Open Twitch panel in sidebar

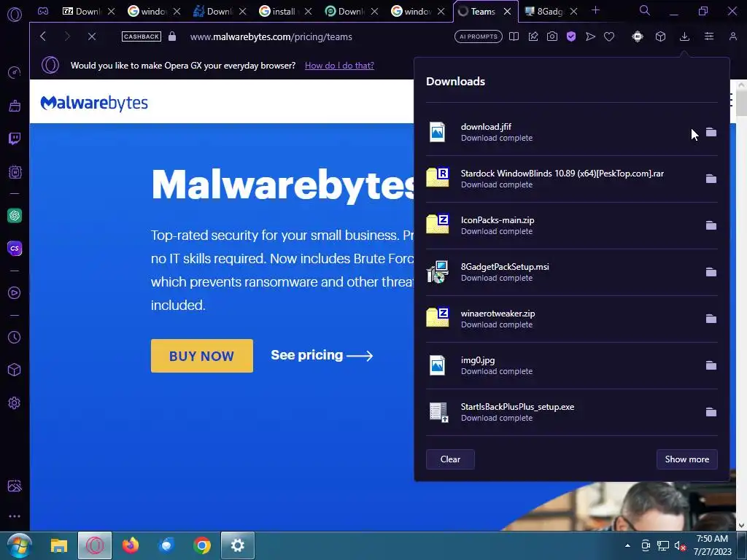15,139
